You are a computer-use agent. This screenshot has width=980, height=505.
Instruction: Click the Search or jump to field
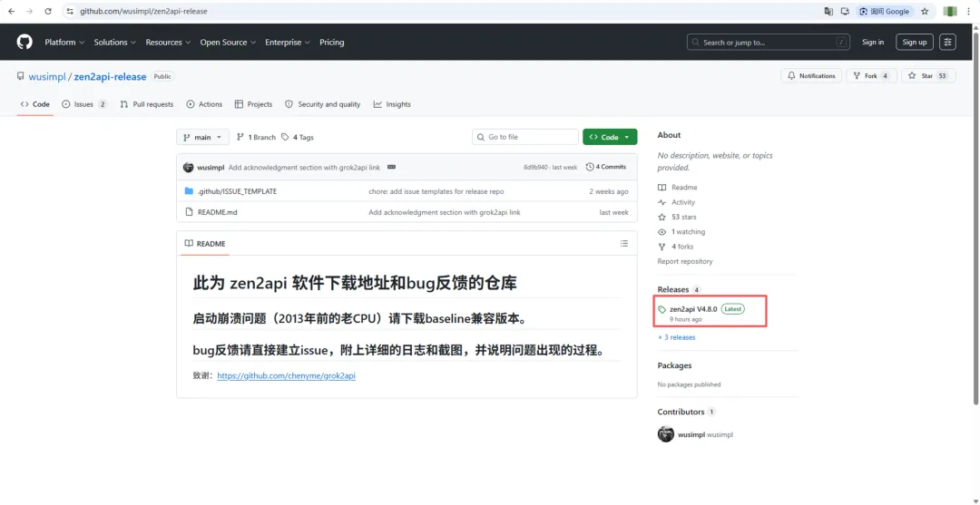(769, 42)
